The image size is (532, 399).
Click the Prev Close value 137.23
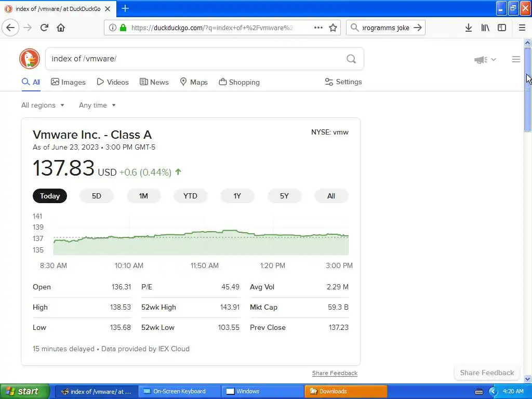339,327
